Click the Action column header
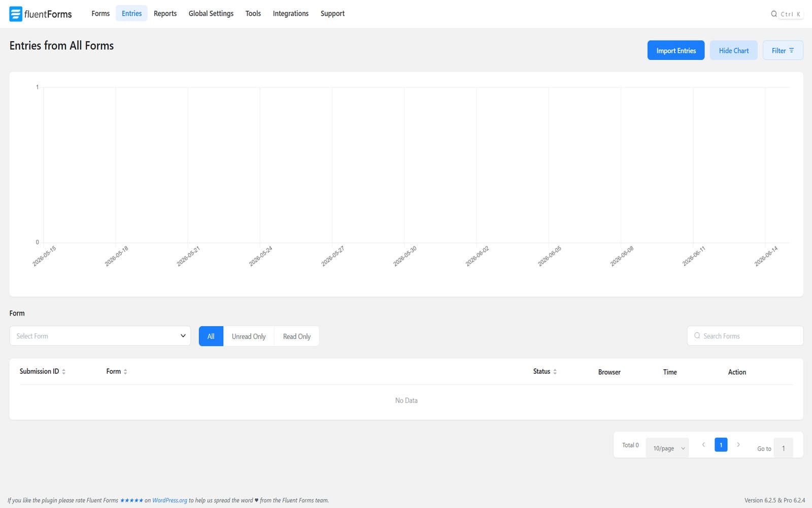812x508 pixels. 737,372
